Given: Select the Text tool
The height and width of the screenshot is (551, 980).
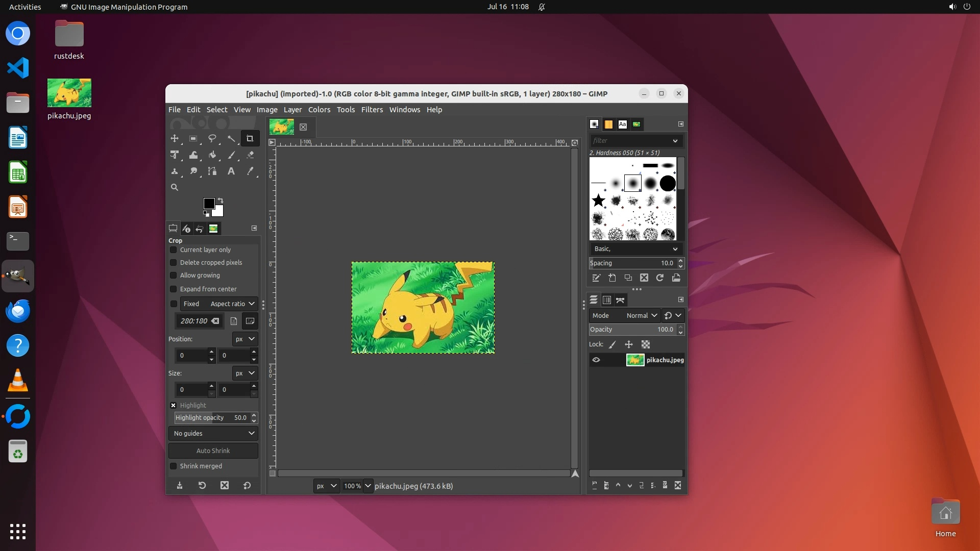Looking at the screenshot, I should point(231,171).
